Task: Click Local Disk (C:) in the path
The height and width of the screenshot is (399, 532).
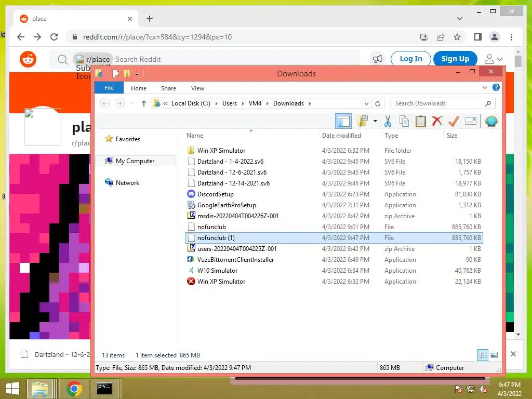Action: [x=191, y=103]
